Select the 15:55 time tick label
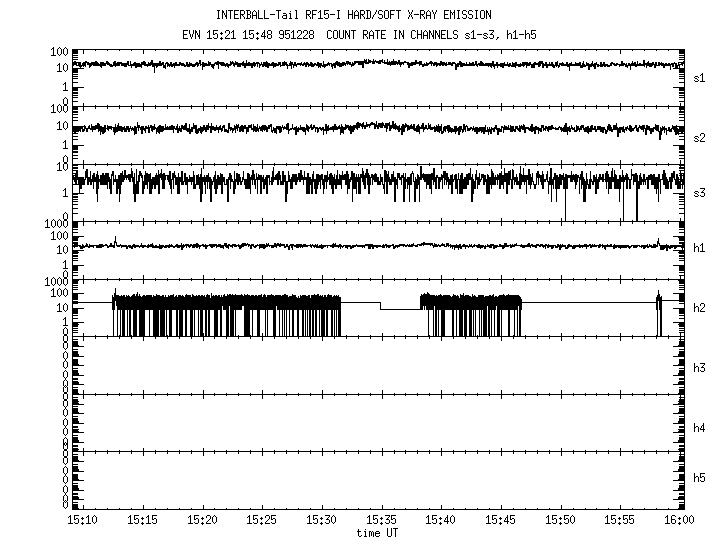 coord(620,521)
